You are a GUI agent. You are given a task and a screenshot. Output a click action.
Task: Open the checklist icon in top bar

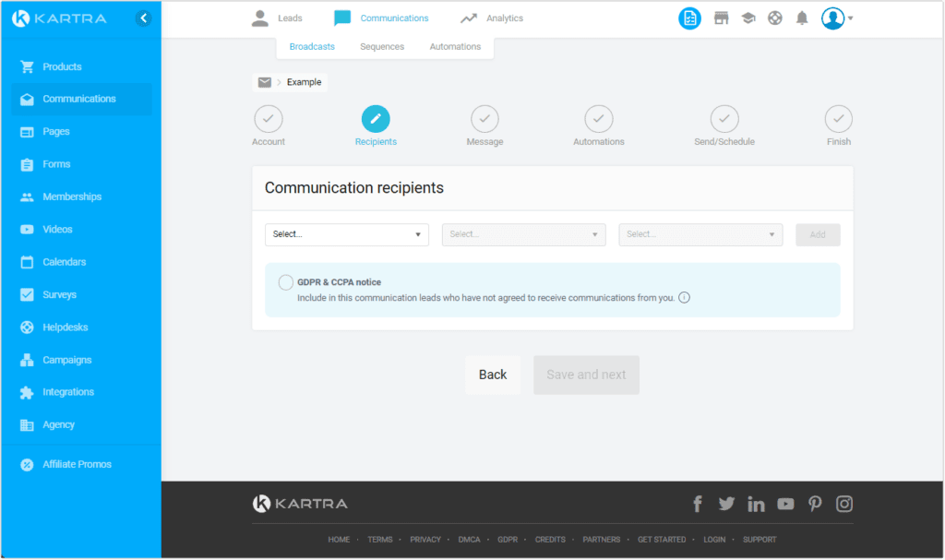coord(689,18)
